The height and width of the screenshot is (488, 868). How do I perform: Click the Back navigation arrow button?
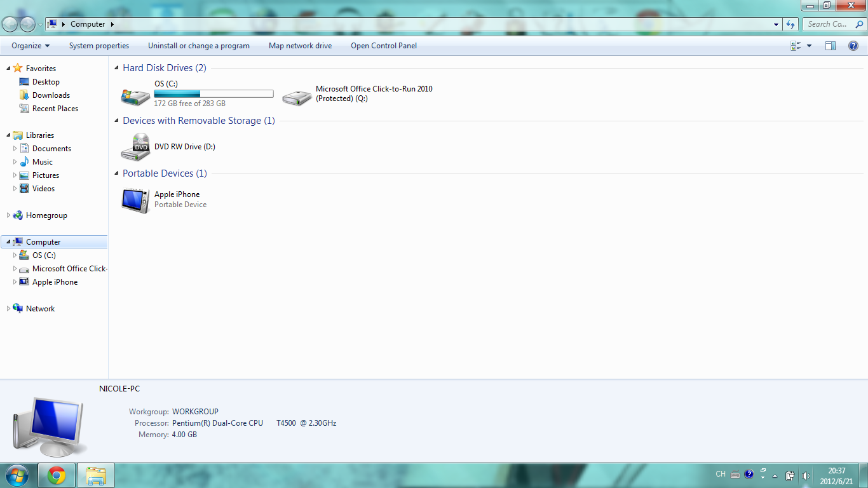tap(10, 24)
